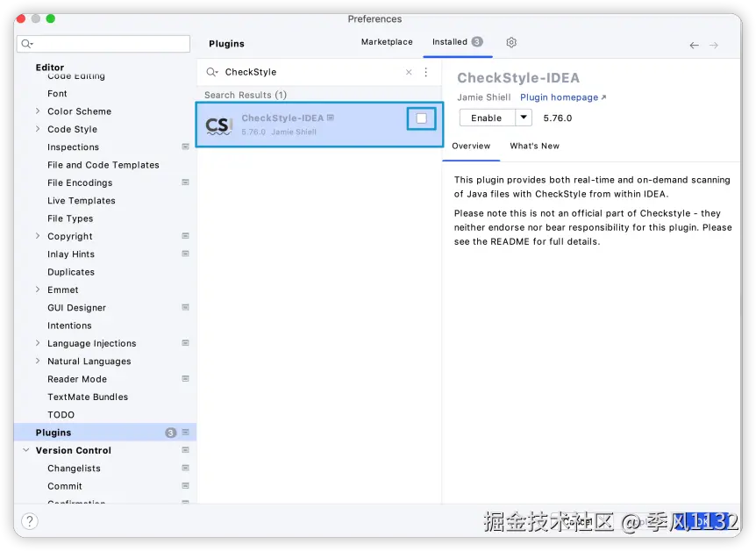Screen dimensions: 756x551
Task: Expand the Language Injections tree node
Action: (x=38, y=343)
